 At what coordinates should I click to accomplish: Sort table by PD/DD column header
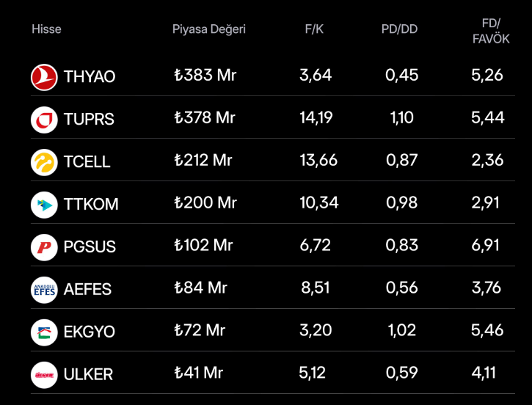pos(401,29)
